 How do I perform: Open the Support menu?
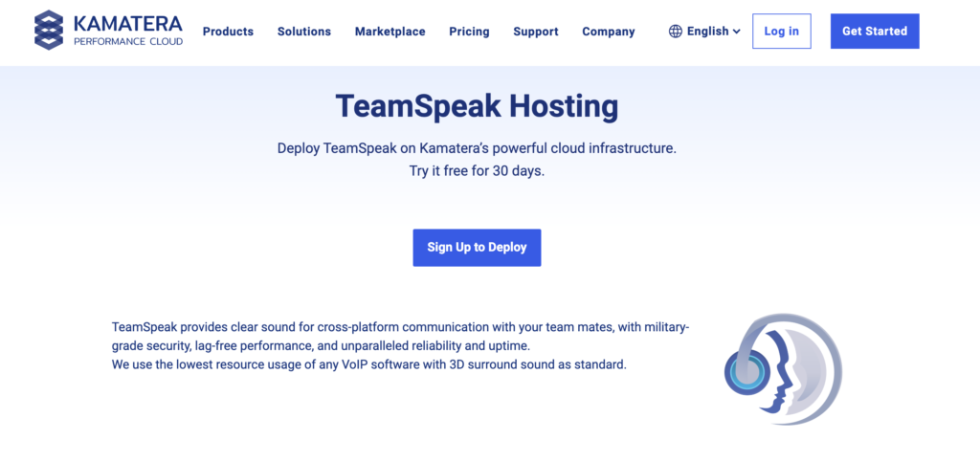(535, 32)
